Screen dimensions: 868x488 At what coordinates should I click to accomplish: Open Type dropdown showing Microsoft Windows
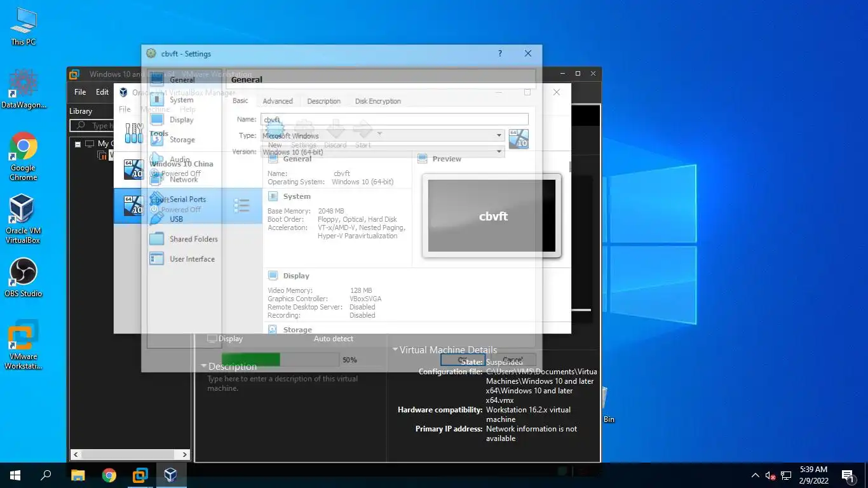point(383,135)
